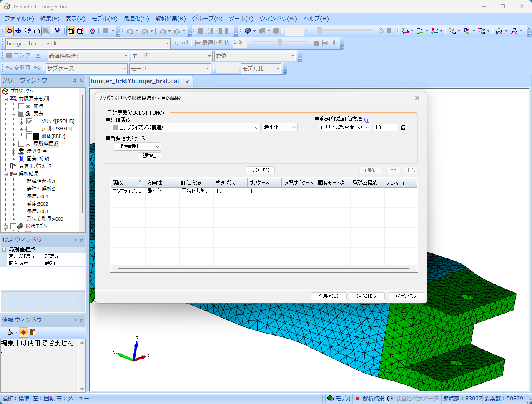The image size is (532, 404).
Task: Select 感度:3001 in the tree
Action: click(38, 196)
